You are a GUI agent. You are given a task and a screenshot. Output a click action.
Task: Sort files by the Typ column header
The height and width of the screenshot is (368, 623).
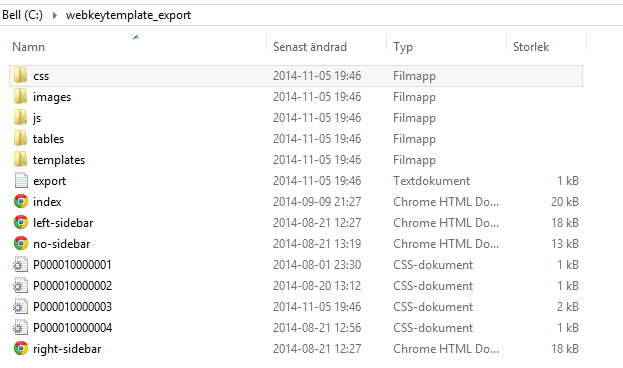pos(403,47)
